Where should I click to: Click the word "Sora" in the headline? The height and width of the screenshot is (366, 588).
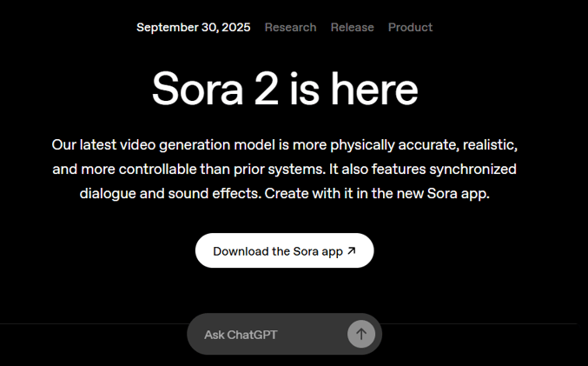click(197, 89)
